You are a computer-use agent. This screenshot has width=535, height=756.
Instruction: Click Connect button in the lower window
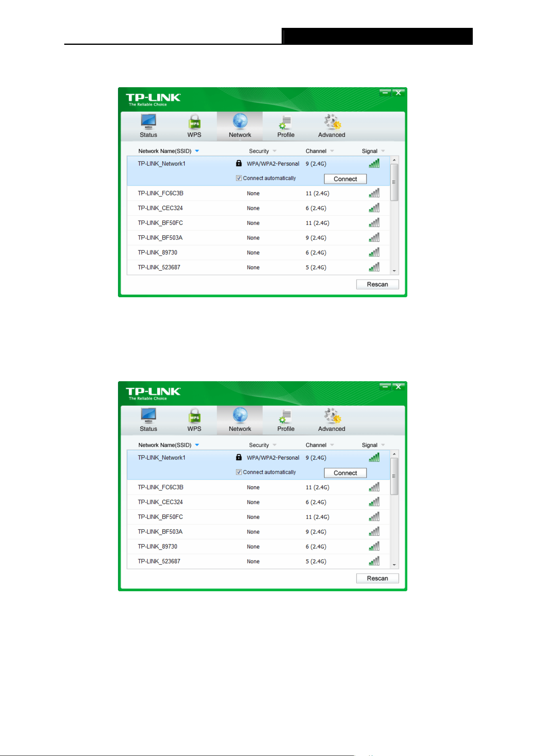[345, 473]
